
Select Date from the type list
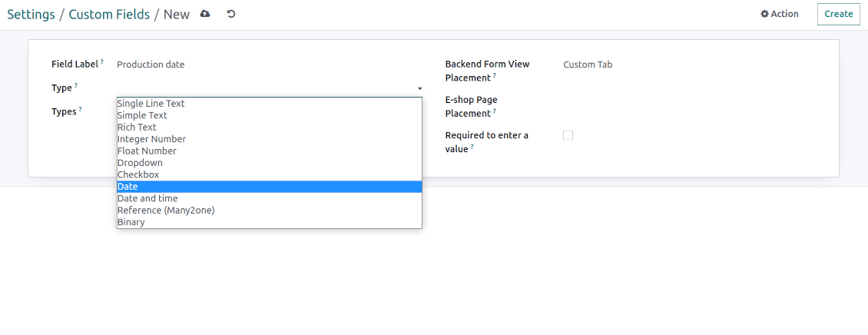[269, 187]
